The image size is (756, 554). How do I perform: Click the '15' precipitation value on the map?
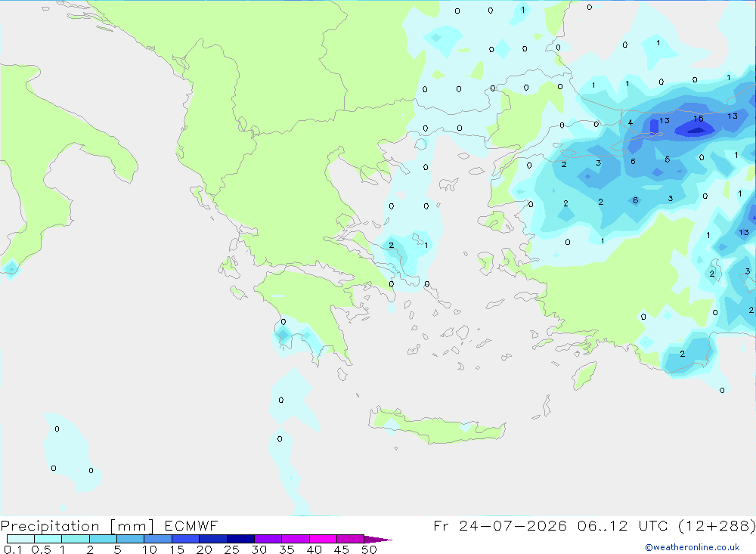tap(698, 118)
